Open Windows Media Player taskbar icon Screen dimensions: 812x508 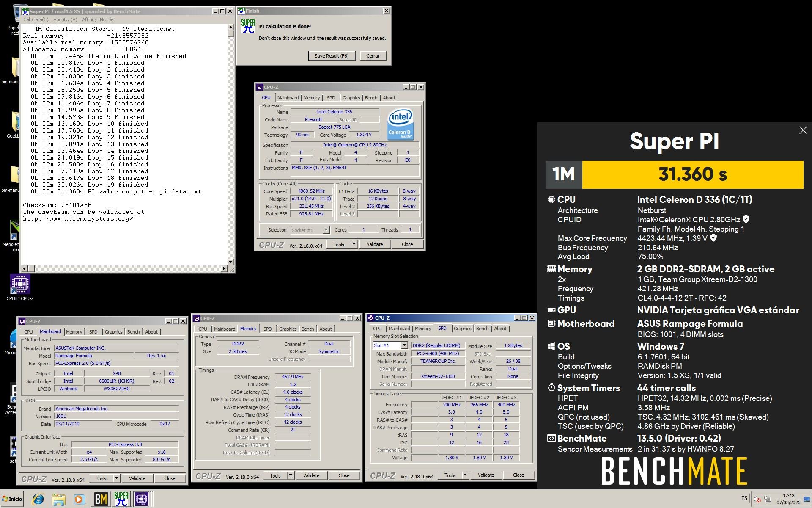click(79, 499)
